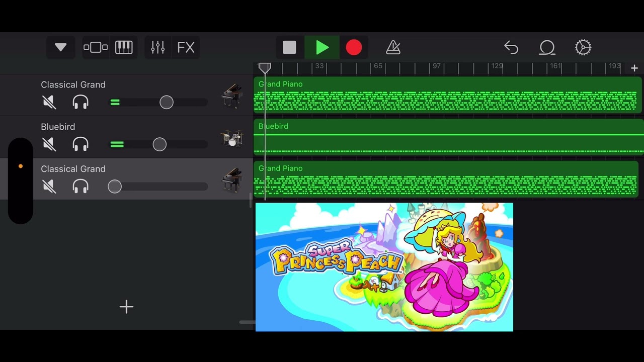Click the Super Princess Peach image
The height and width of the screenshot is (362, 644).
click(384, 267)
